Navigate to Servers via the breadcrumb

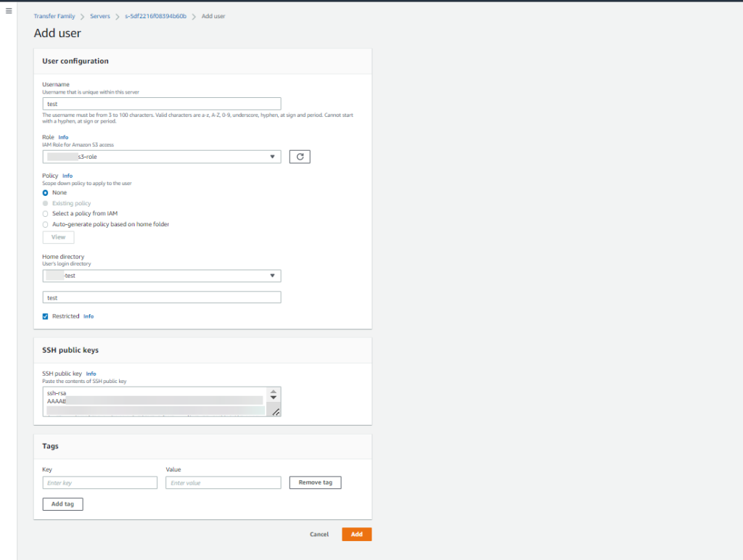click(x=100, y=15)
